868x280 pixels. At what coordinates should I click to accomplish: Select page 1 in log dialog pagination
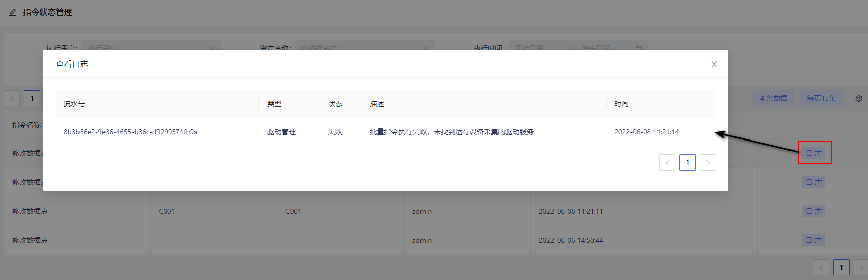(688, 162)
